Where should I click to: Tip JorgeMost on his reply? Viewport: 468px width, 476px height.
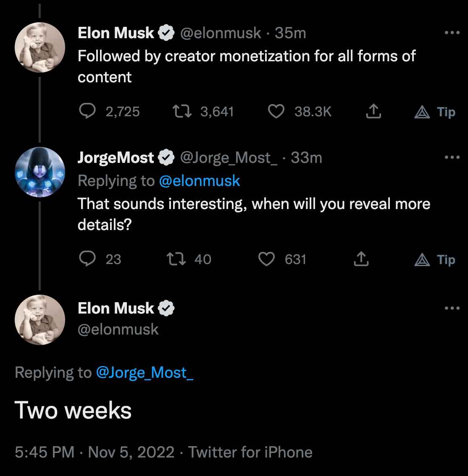(435, 260)
